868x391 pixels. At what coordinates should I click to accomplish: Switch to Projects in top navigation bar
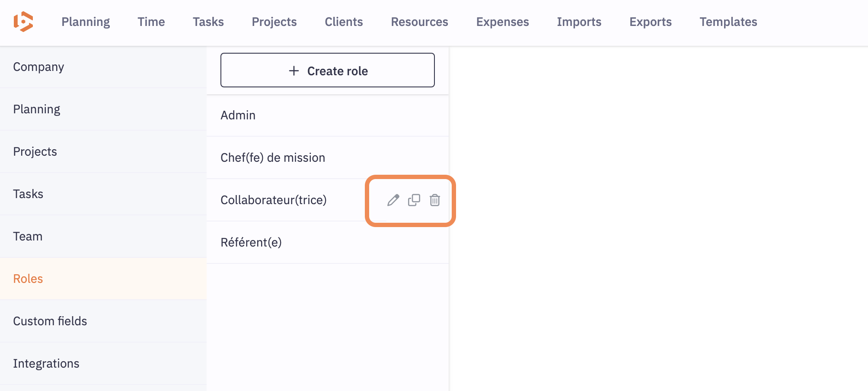pos(274,22)
